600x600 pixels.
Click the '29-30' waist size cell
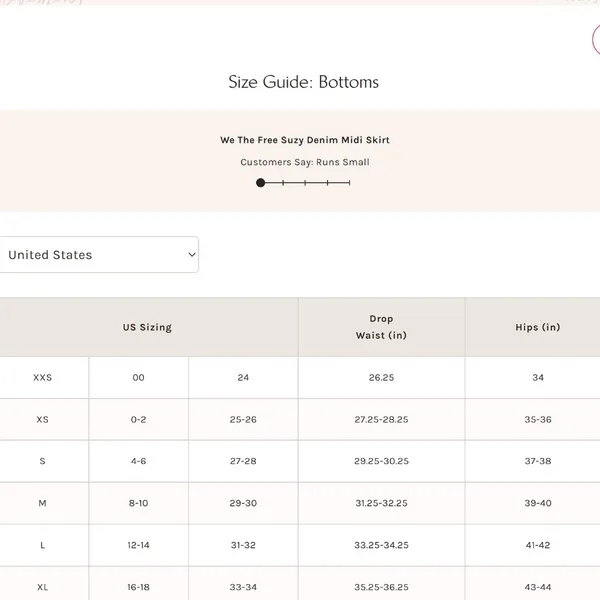243,503
